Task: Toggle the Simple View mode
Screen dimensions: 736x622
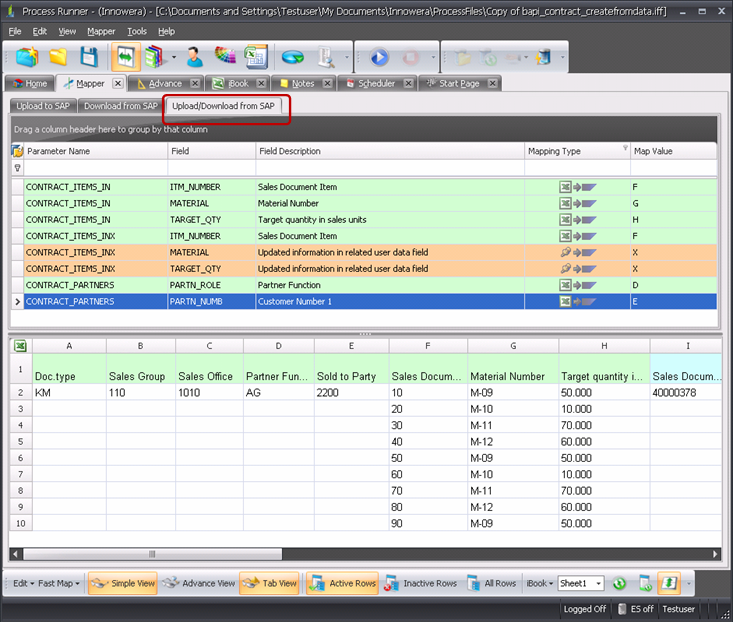Action: click(124, 583)
